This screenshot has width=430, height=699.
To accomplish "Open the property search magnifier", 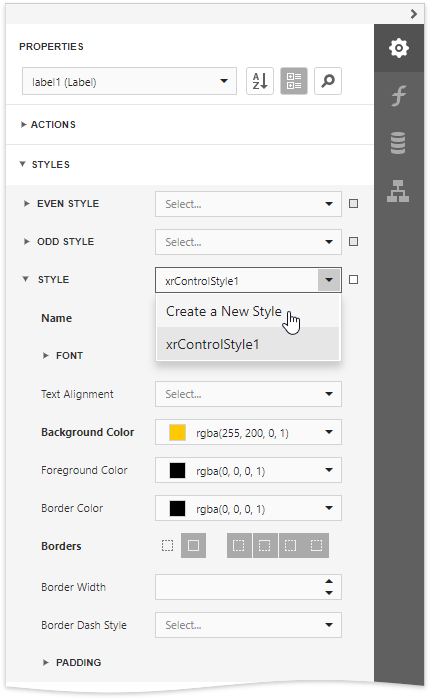I will [328, 81].
